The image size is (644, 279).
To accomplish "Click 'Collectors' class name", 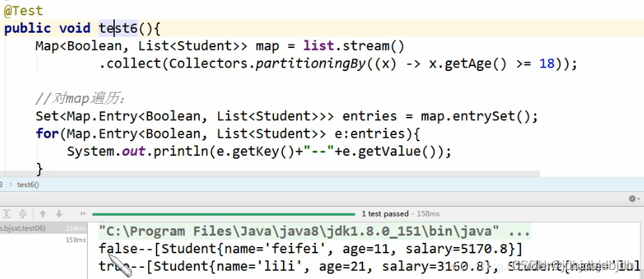I will pyautogui.click(x=208, y=64).
